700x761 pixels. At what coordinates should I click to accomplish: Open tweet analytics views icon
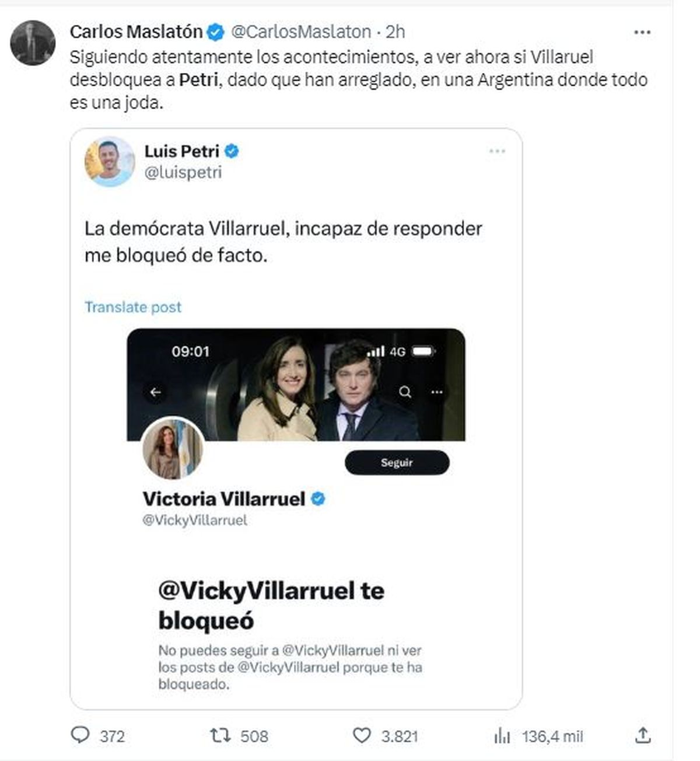coord(502,736)
